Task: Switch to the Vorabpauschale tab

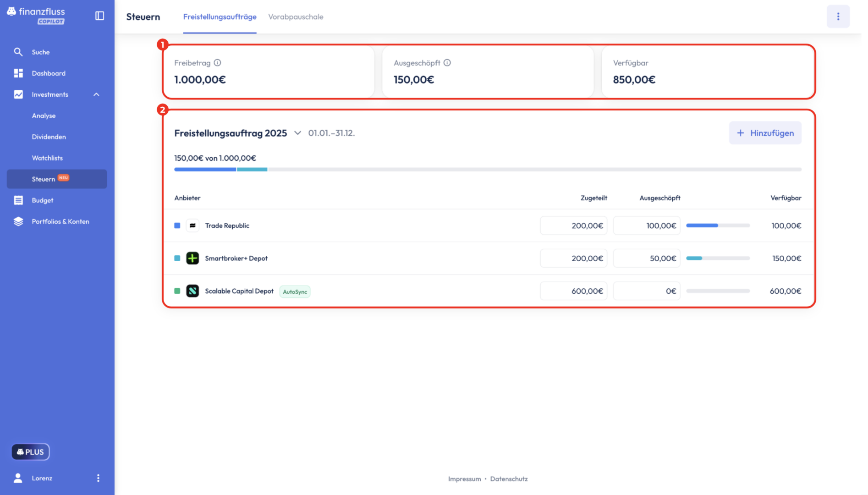Action: (296, 17)
